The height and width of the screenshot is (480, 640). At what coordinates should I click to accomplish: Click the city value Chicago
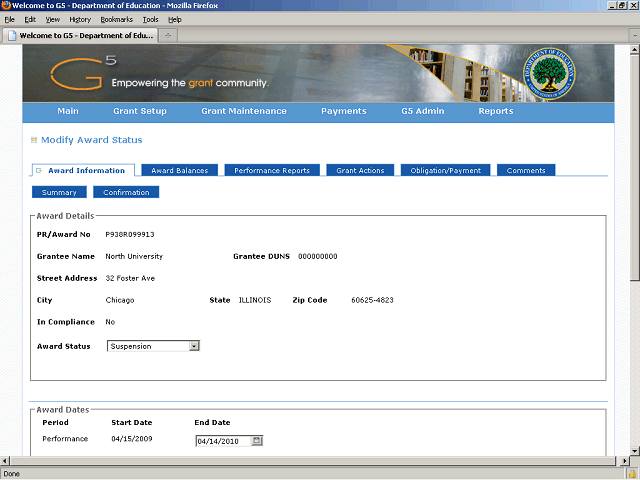coord(120,300)
